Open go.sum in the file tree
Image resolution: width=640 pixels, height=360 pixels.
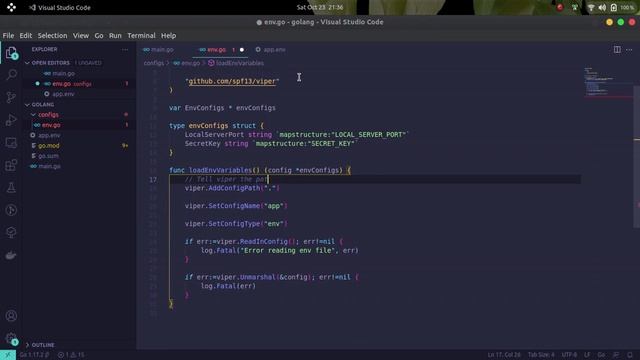click(x=78, y=156)
